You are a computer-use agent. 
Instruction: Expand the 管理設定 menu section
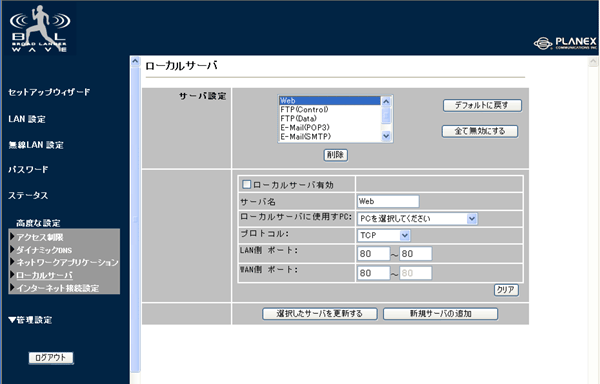(30, 320)
